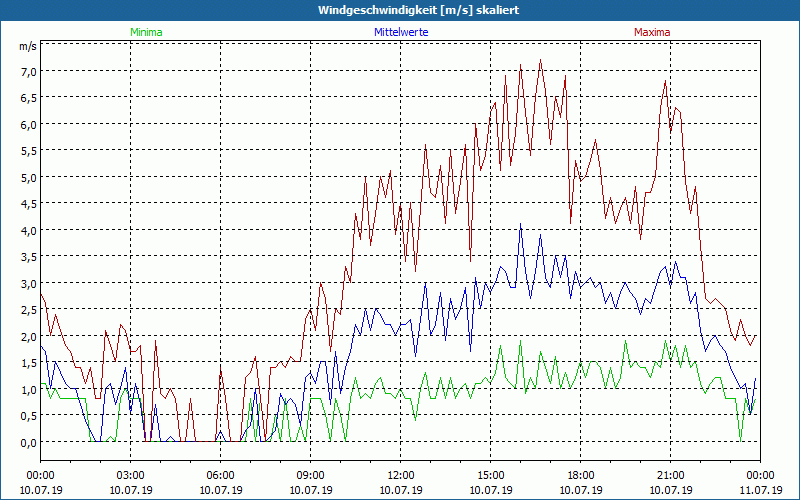Click the green Minima legend label
The width and height of the screenshot is (800, 500).
(145, 32)
